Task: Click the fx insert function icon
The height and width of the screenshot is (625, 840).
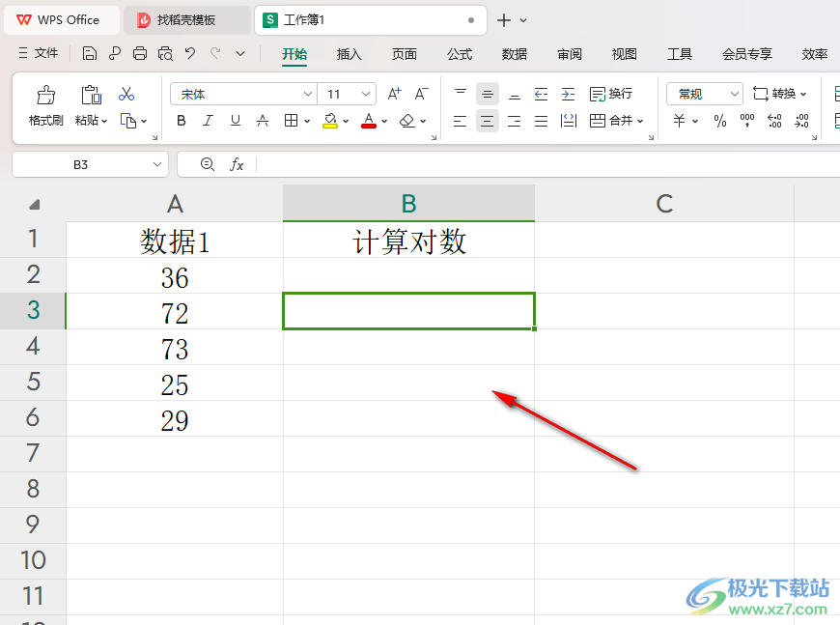Action: (x=237, y=164)
